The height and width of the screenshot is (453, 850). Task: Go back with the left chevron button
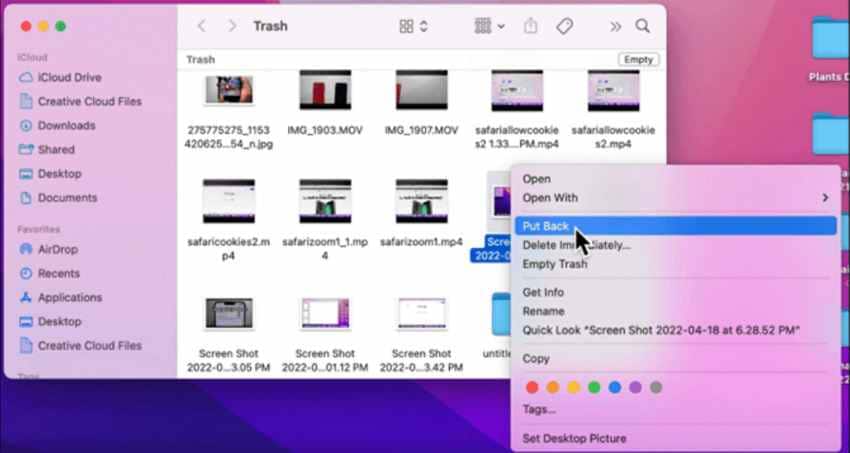202,26
